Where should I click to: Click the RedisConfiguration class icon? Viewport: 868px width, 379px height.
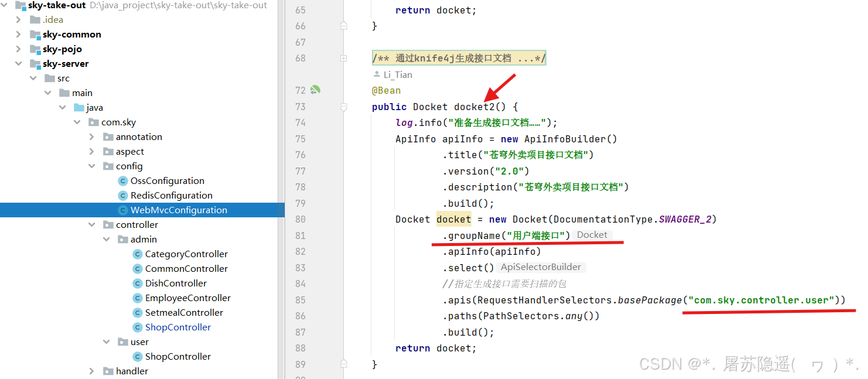click(x=123, y=196)
